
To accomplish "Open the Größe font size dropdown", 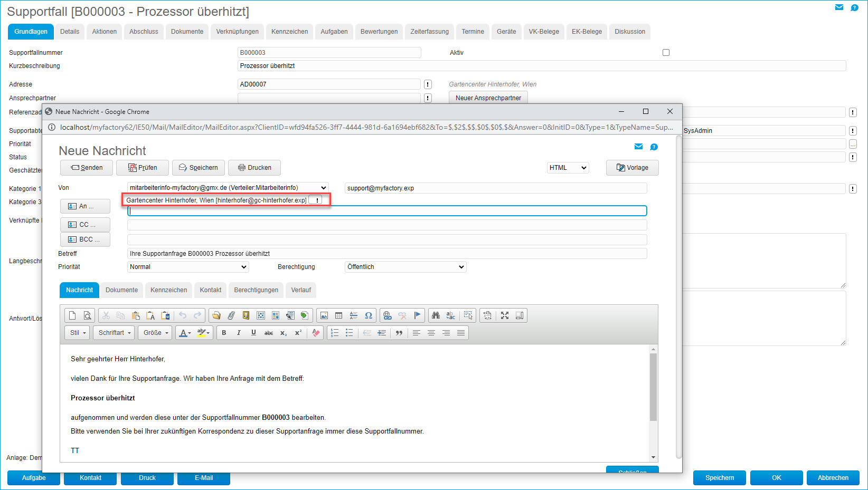I will coord(156,333).
